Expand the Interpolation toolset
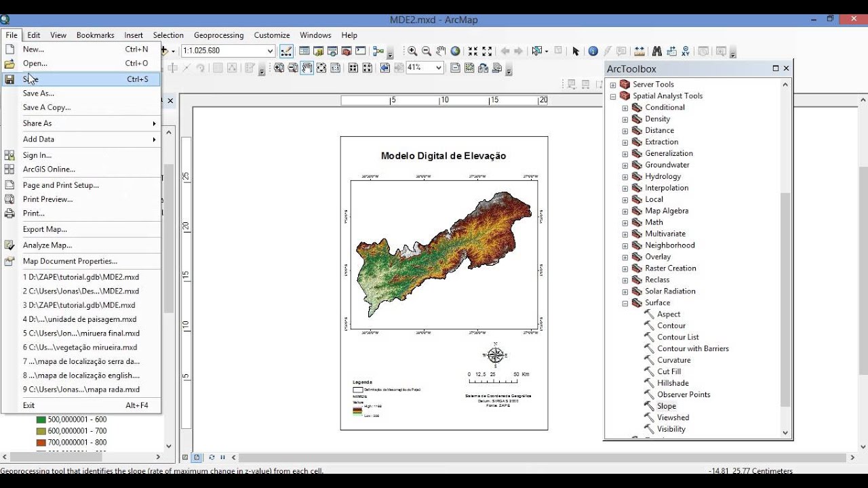 625,188
